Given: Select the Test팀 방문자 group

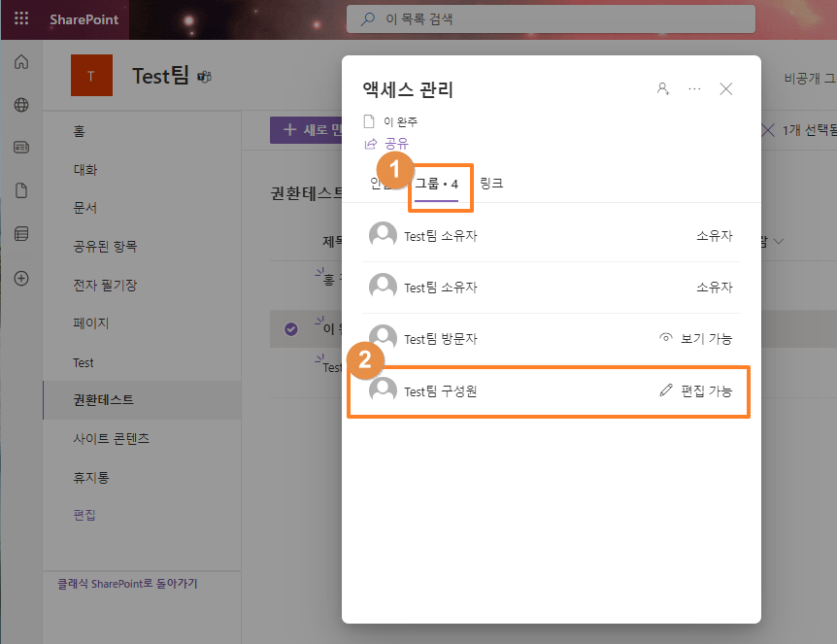Looking at the screenshot, I should (x=551, y=339).
